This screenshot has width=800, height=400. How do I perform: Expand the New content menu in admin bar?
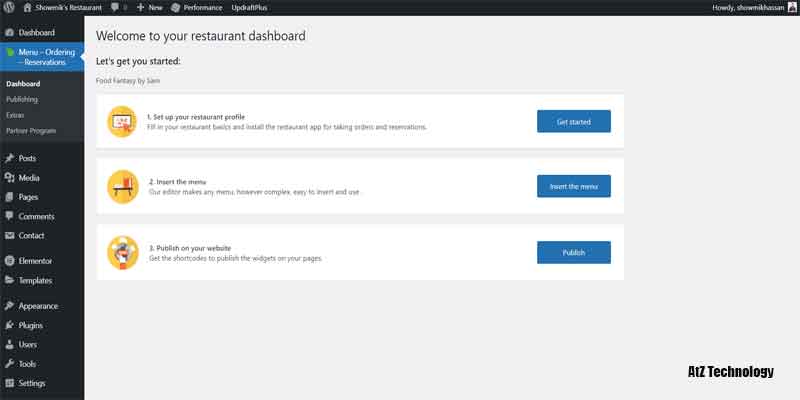coord(148,7)
